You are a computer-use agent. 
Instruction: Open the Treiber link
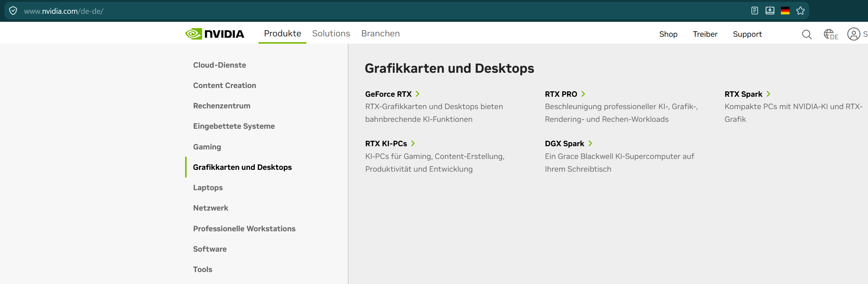[705, 34]
